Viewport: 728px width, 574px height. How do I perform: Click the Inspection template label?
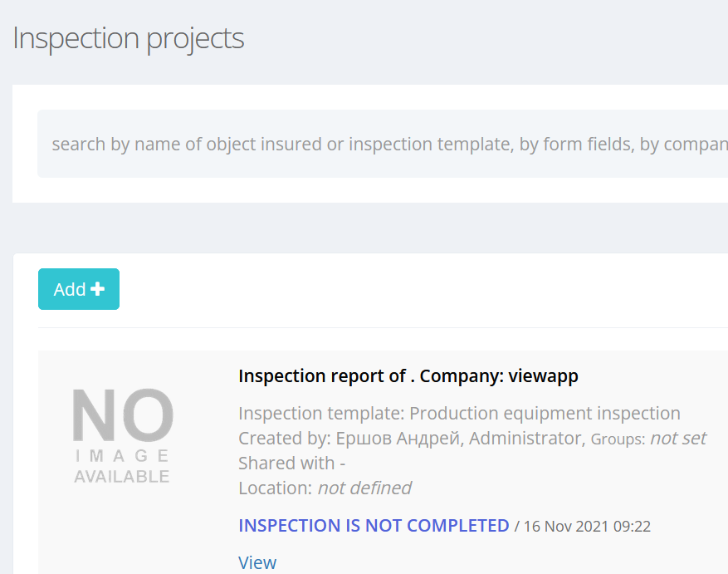(321, 413)
